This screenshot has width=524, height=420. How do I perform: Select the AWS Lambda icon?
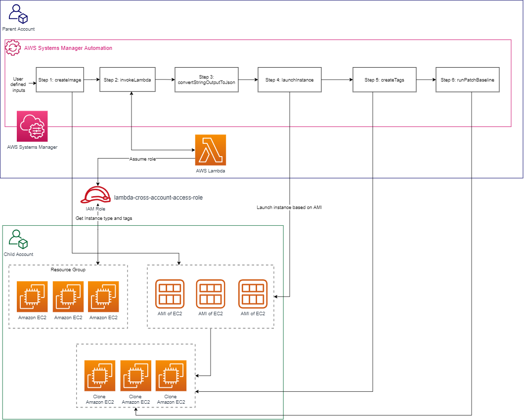click(x=210, y=149)
